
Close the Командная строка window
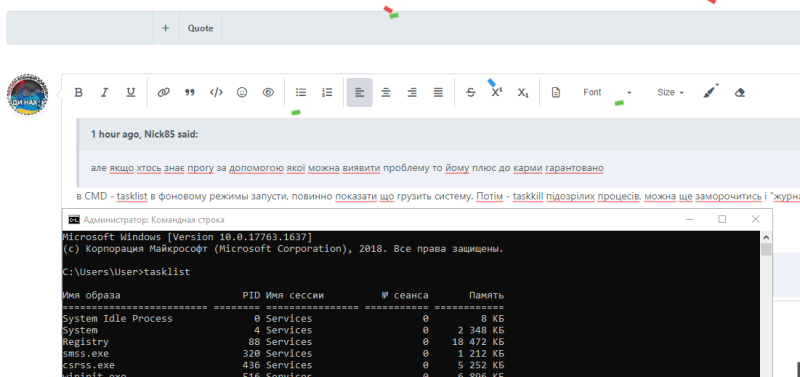point(756,219)
